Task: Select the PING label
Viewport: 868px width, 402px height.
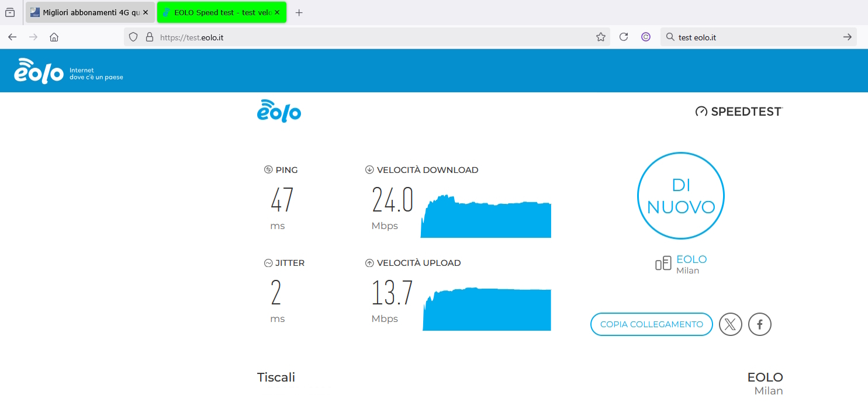Action: click(286, 170)
